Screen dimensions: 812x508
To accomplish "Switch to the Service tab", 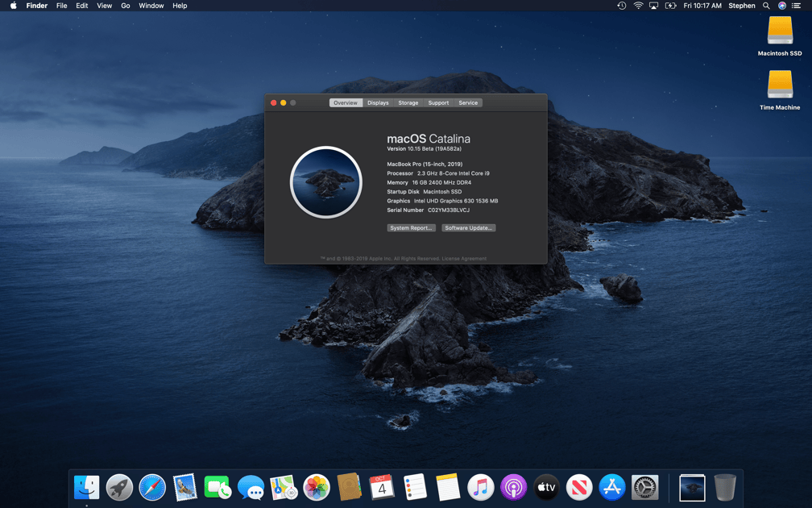I will pyautogui.click(x=468, y=102).
